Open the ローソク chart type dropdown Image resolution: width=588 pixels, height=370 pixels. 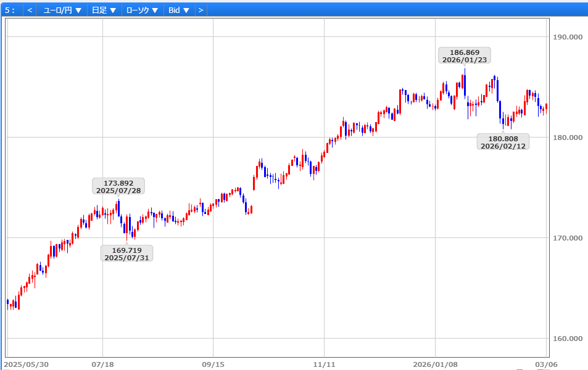click(142, 10)
